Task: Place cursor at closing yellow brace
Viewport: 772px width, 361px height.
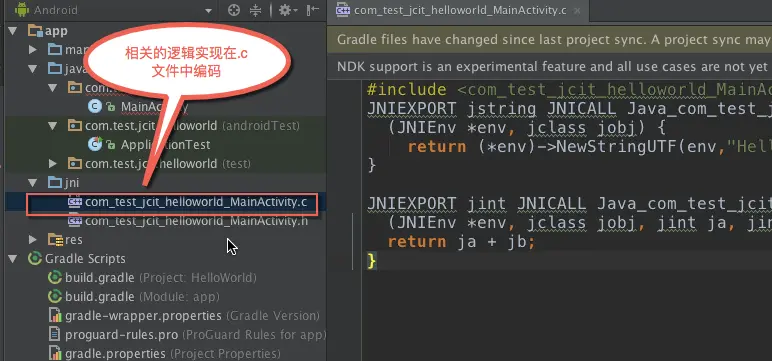Action: (x=372, y=261)
